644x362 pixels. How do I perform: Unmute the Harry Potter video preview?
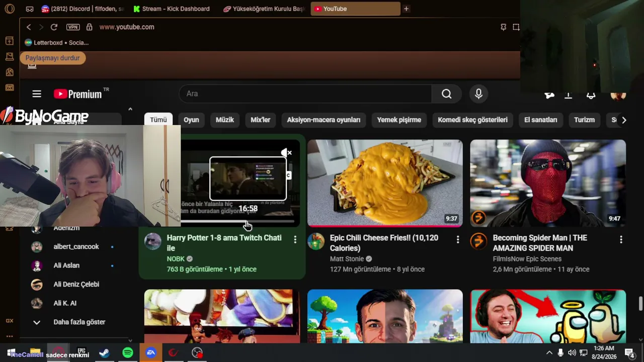click(286, 152)
